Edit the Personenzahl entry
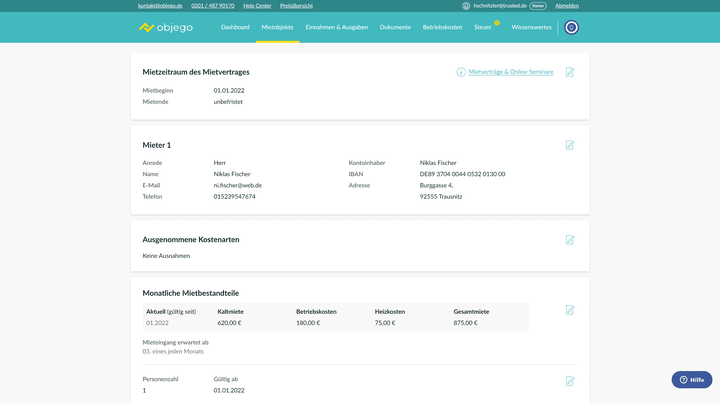The height and width of the screenshot is (405, 720). pos(570,381)
